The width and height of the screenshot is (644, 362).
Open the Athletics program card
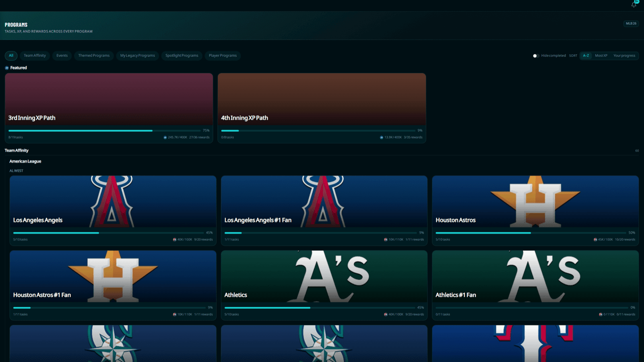pyautogui.click(x=324, y=285)
